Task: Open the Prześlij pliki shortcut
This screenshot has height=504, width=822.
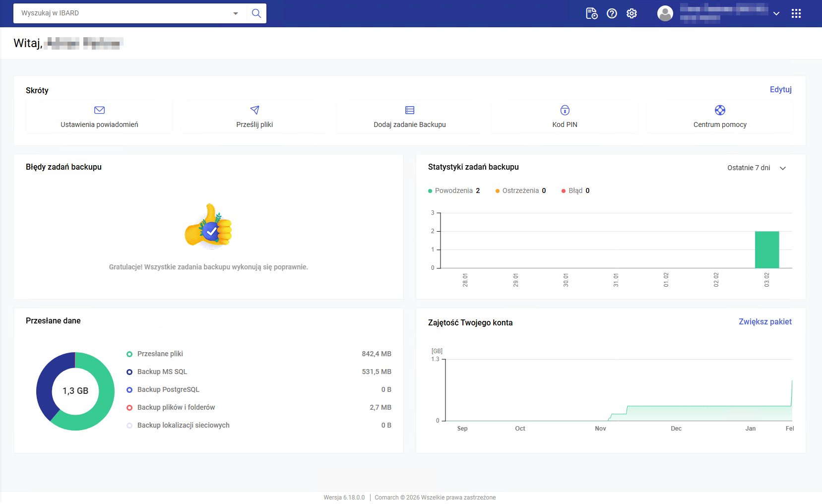Action: [x=254, y=117]
